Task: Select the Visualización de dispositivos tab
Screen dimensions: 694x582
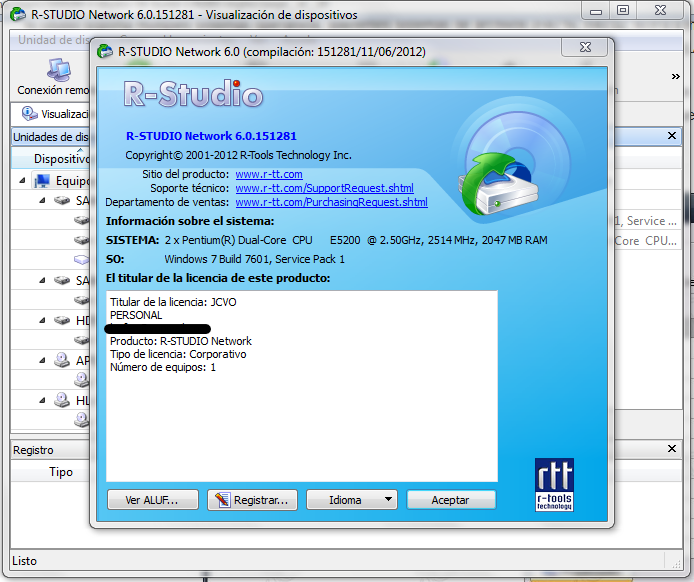Action: click(54, 114)
